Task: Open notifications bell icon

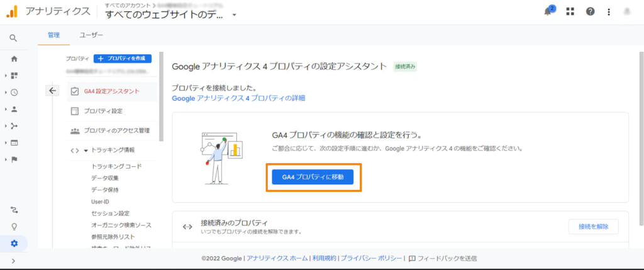Action: [548, 11]
